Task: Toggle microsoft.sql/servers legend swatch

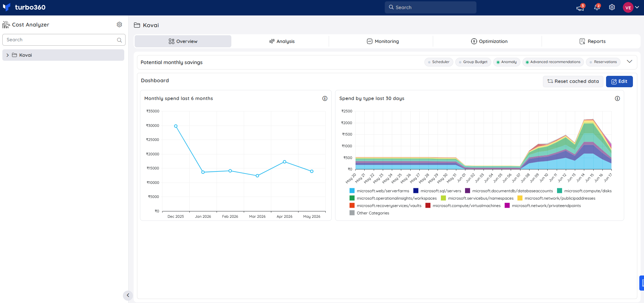Action: [x=416, y=191]
